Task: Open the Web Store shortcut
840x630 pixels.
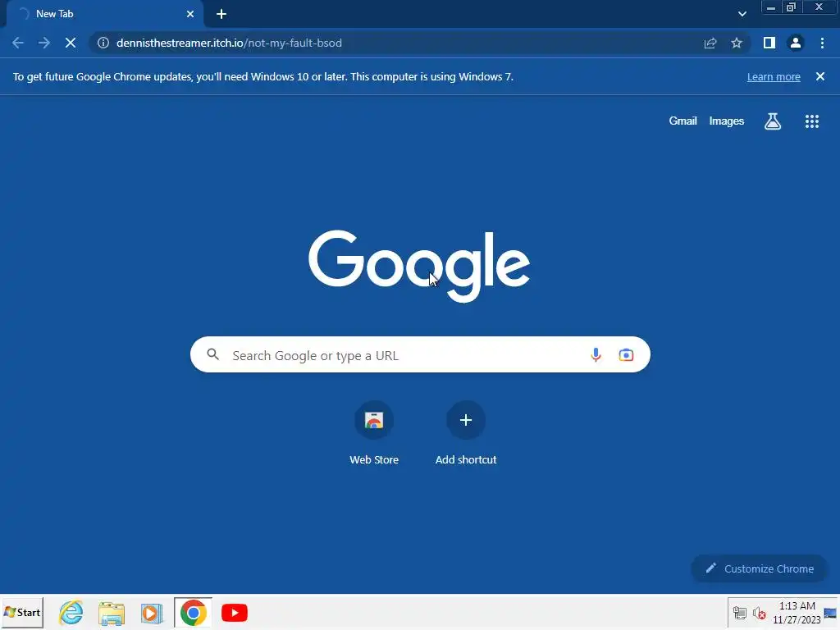Action: 374,433
